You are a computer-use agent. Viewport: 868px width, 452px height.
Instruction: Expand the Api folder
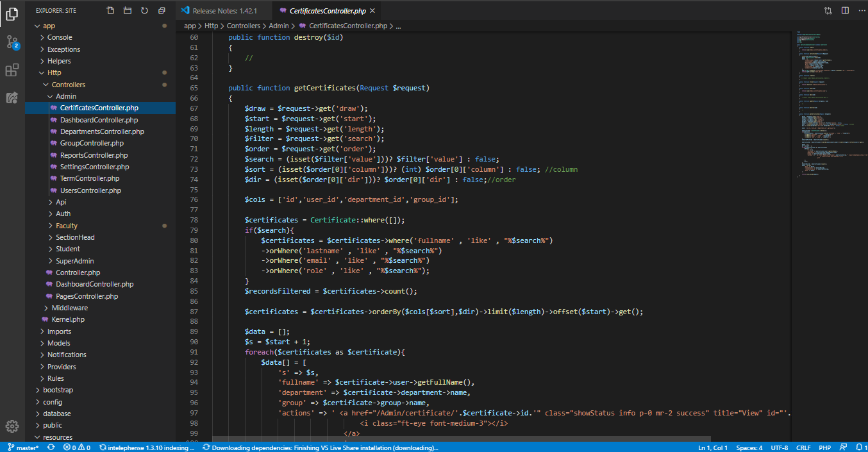[100, 202]
